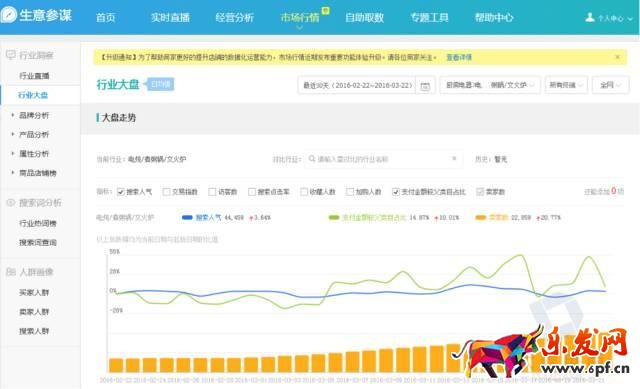Viewport: 640px width, 389px height.
Task: Click the user profile icon
Action: tap(589, 17)
